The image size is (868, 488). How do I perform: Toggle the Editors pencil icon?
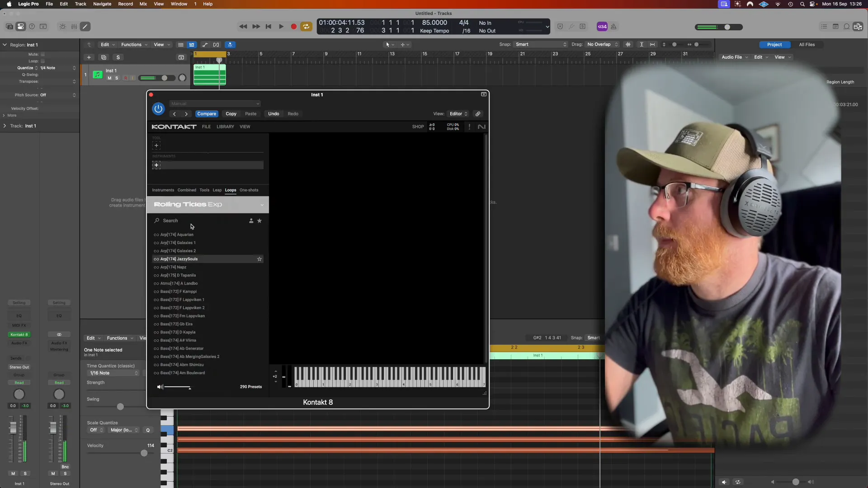point(85,27)
